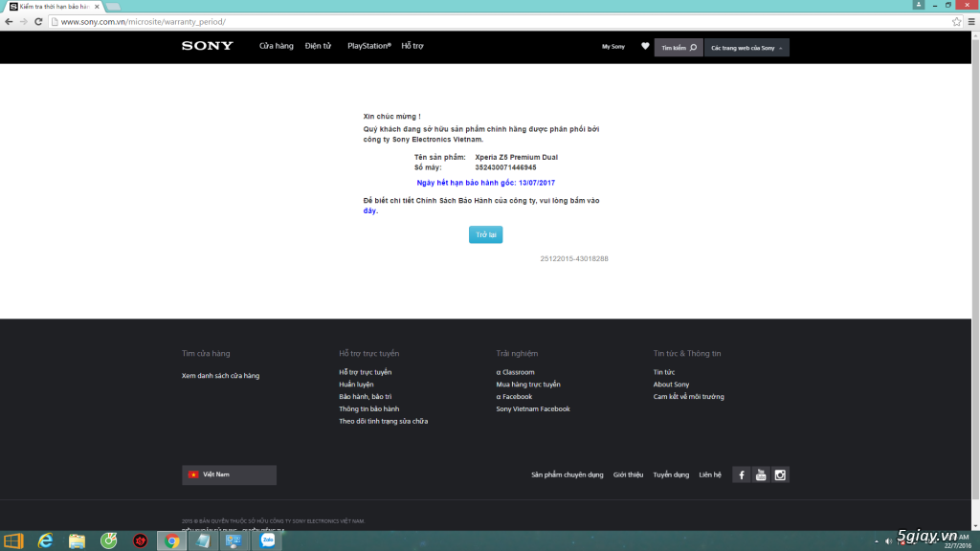
Task: Click the serial number 352430071446945
Action: coord(505,167)
